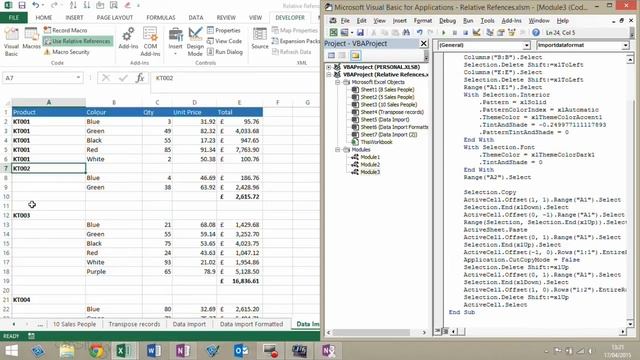
Task: Save the workbook from Quick Access Toolbar
Action: click(22, 5)
